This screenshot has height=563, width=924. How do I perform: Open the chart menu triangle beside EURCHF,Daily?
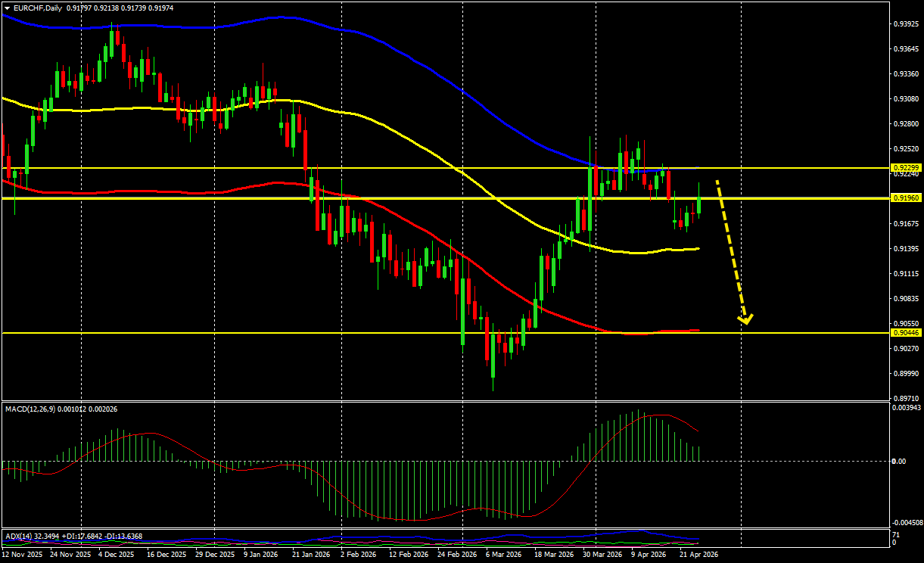coord(7,8)
